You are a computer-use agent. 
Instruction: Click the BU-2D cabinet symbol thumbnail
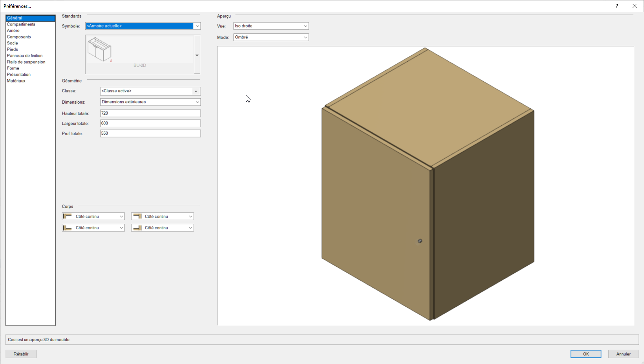tap(100, 50)
